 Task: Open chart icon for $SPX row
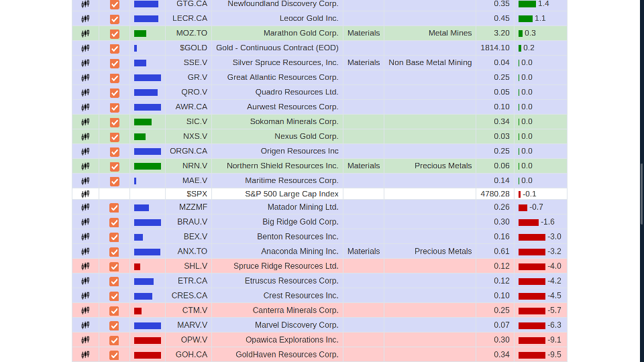pos(85,194)
